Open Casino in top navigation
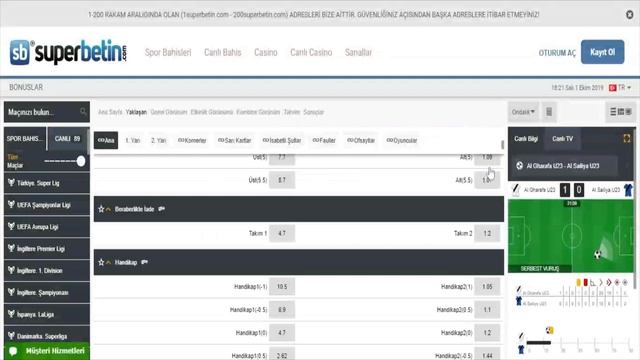Screen dimensions: 640x360 pyautogui.click(x=266, y=52)
